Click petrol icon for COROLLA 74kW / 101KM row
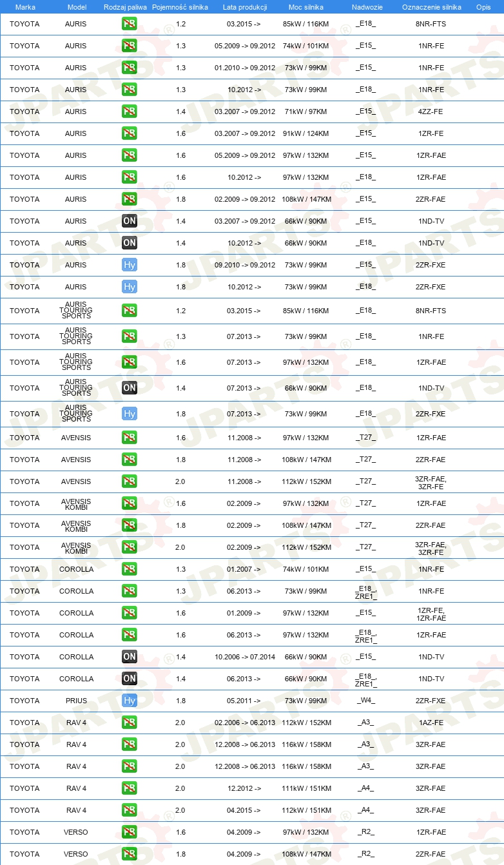504x865 pixels. [130, 569]
